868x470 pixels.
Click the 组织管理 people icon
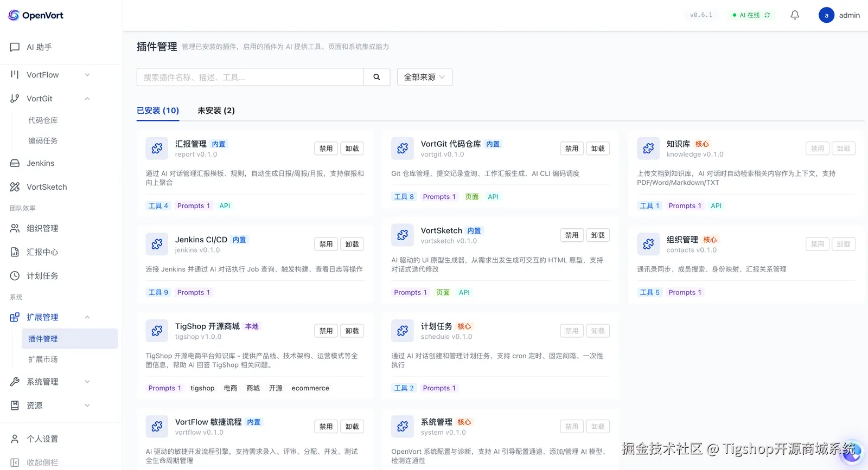coord(15,228)
